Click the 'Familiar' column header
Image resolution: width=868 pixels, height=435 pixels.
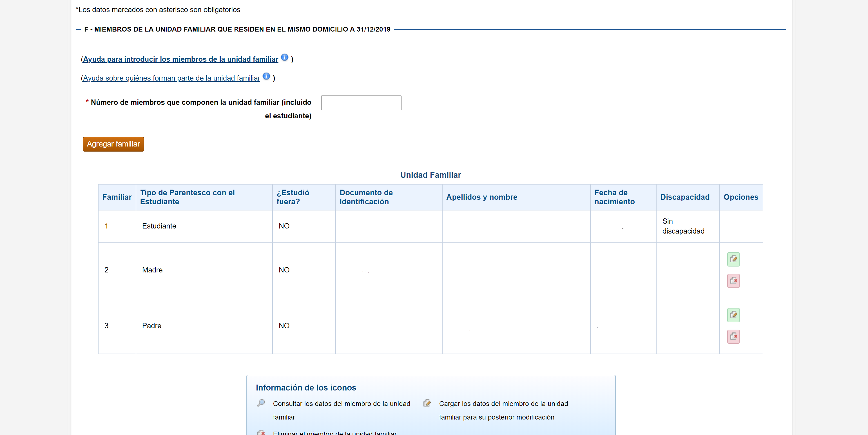click(x=117, y=197)
